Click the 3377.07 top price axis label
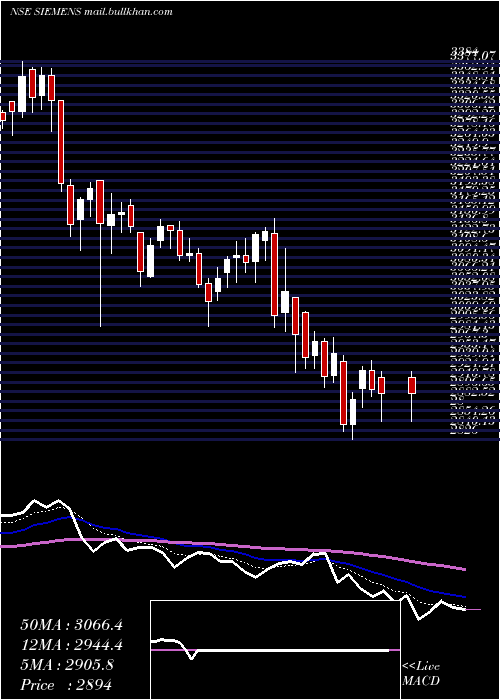Viewport: 500px width, 700px height. pos(473,56)
